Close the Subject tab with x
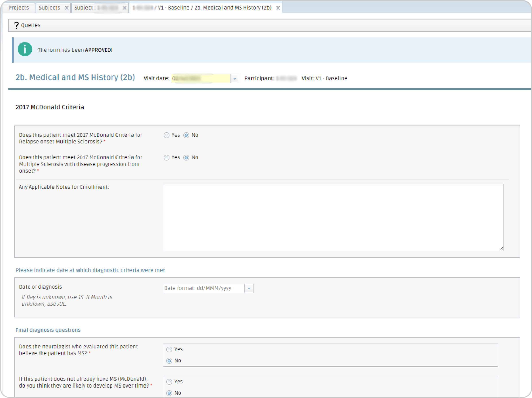The width and height of the screenshot is (532, 398). 124,8
